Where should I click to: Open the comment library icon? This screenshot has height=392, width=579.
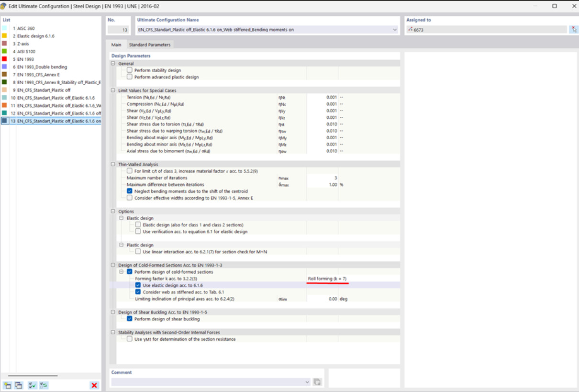317,382
